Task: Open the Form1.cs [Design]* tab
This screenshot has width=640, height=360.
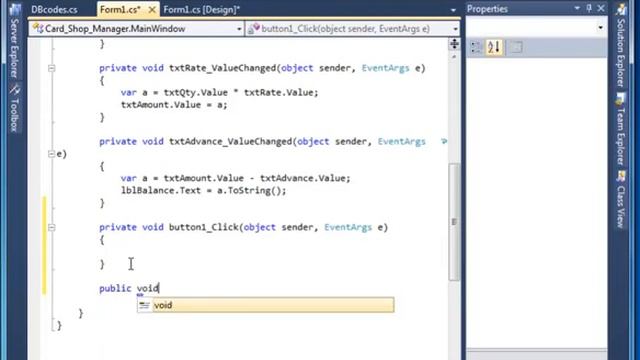Action: pos(202,9)
